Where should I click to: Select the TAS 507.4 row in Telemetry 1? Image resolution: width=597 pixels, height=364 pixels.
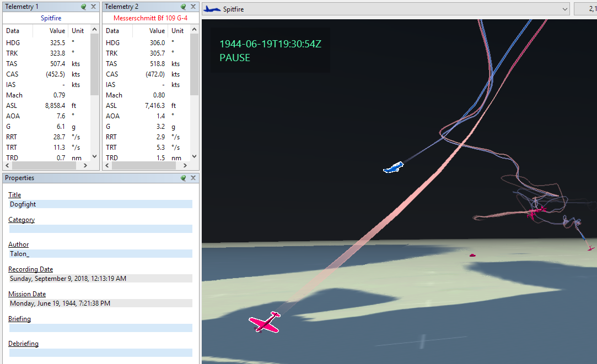47,64
